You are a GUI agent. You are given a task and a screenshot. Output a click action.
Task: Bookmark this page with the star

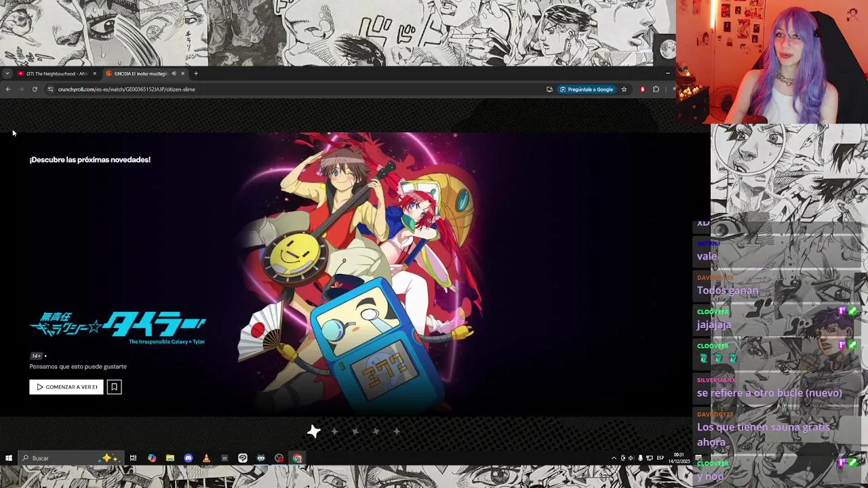(x=624, y=89)
